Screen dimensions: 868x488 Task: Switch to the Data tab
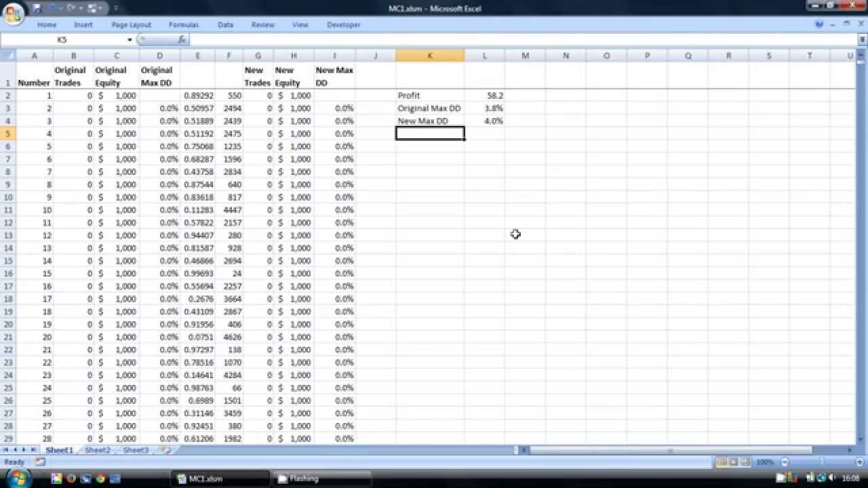tap(226, 24)
